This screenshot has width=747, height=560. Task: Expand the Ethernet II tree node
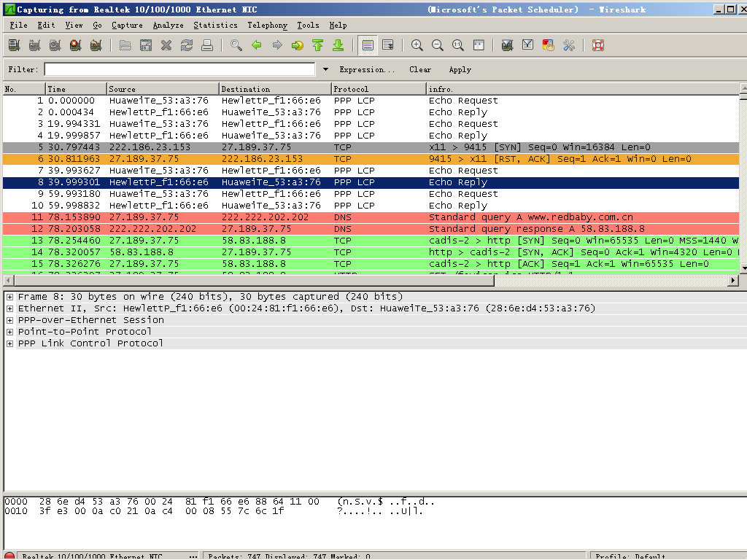(x=9, y=308)
